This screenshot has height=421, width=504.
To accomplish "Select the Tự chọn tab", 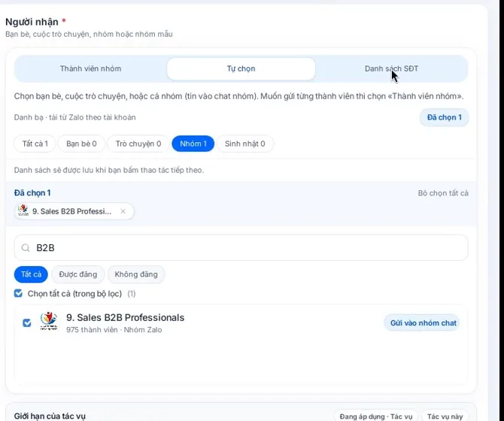I will pyautogui.click(x=241, y=68).
